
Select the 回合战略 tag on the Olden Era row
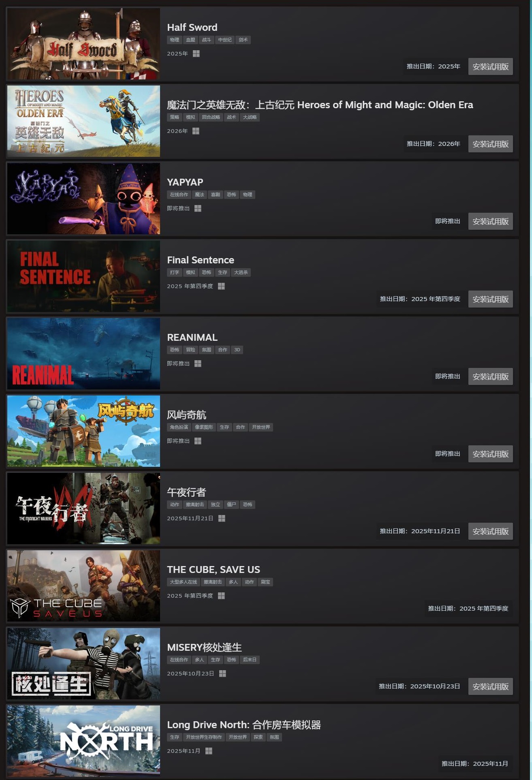coord(211,117)
